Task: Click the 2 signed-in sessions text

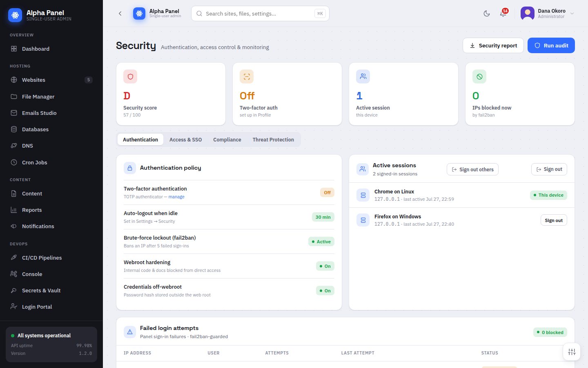Action: (x=395, y=174)
